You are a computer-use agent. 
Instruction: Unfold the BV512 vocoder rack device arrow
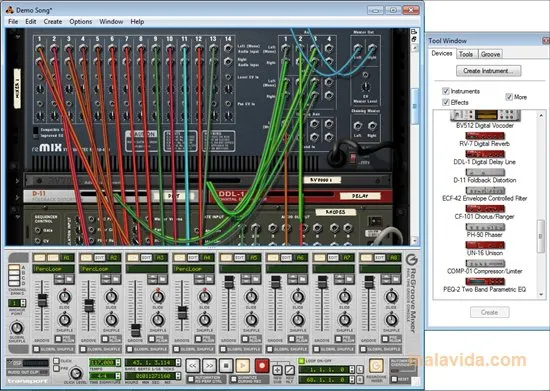[x=18, y=181]
